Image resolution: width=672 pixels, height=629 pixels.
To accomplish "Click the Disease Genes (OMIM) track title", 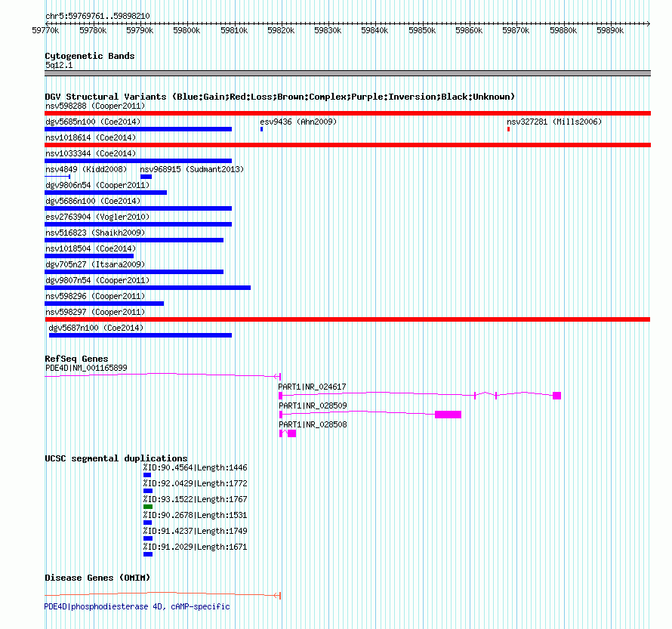I will click(97, 578).
